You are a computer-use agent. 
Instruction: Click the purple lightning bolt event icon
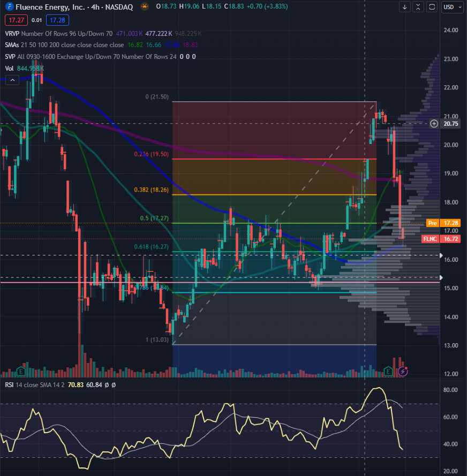[402, 371]
